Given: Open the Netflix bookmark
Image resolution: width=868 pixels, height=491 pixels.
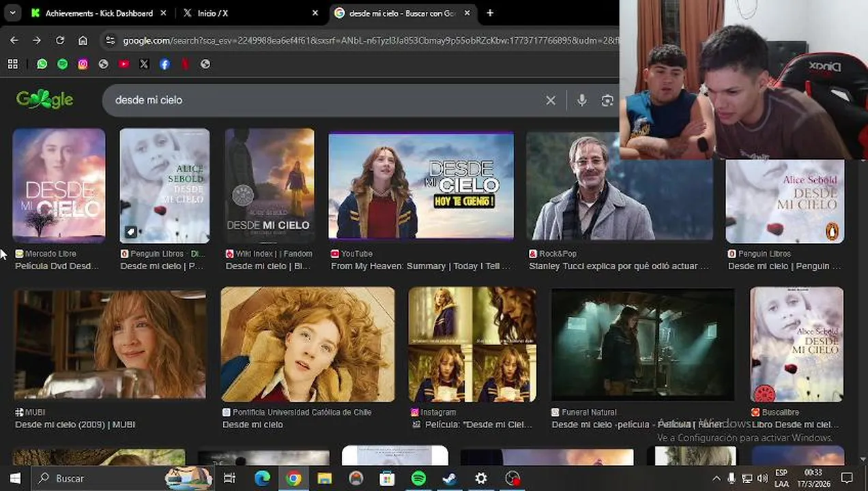Looking at the screenshot, I should point(185,64).
